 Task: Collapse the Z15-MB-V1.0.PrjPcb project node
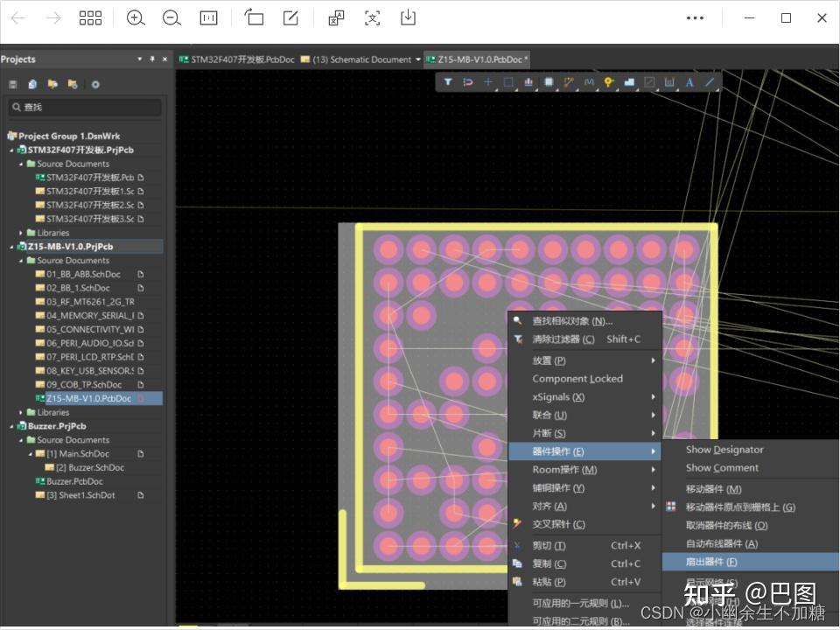pos(11,247)
